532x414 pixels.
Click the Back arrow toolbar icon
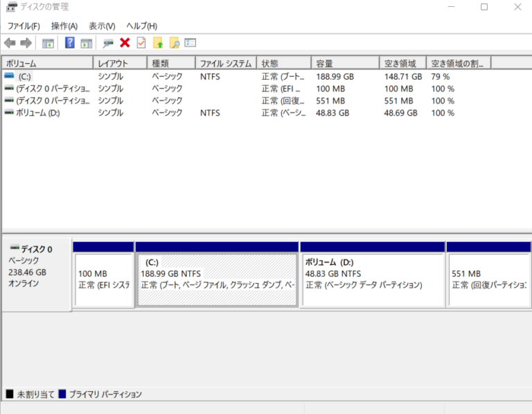pos(10,43)
